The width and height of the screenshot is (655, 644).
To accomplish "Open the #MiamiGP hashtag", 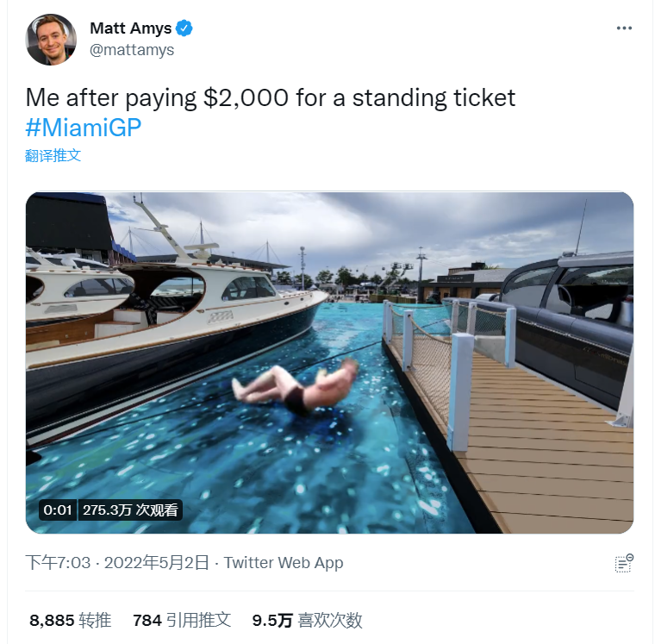I will [83, 126].
